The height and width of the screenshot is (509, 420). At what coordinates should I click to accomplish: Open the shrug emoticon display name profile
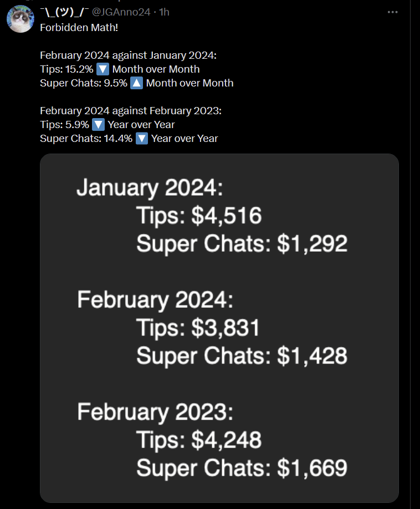pyautogui.click(x=64, y=12)
